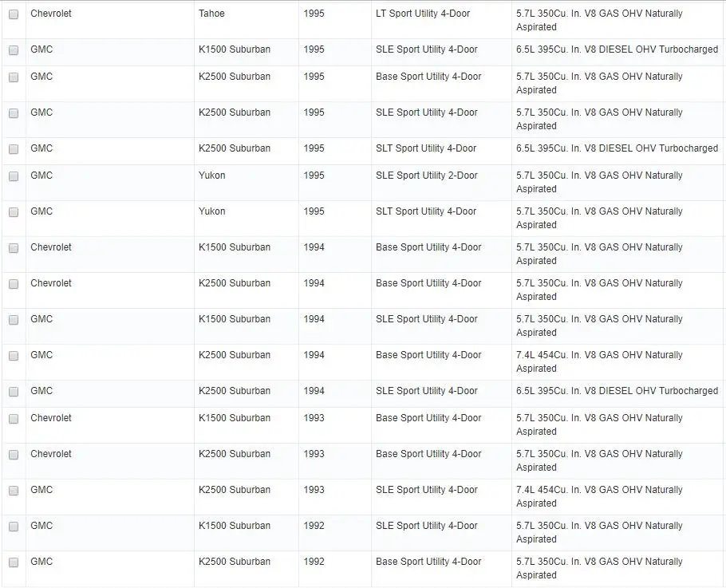Select the GMC Yukon SLT 4-Door row checkbox

14,212
